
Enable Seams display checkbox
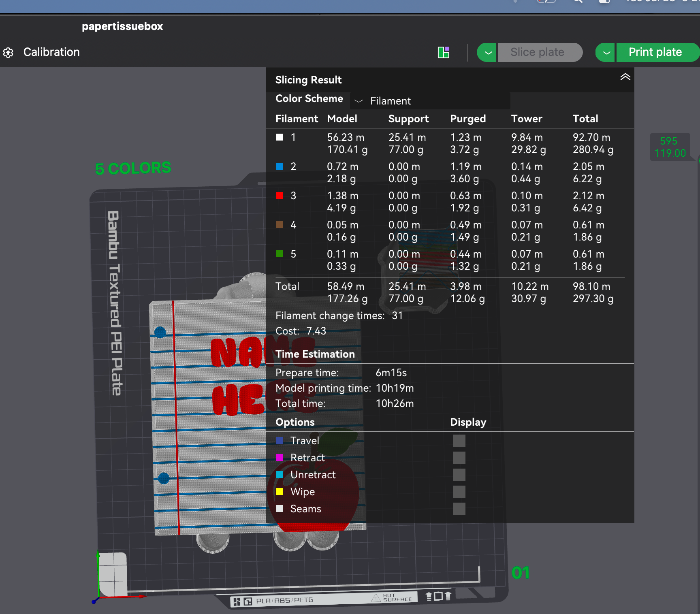click(459, 509)
